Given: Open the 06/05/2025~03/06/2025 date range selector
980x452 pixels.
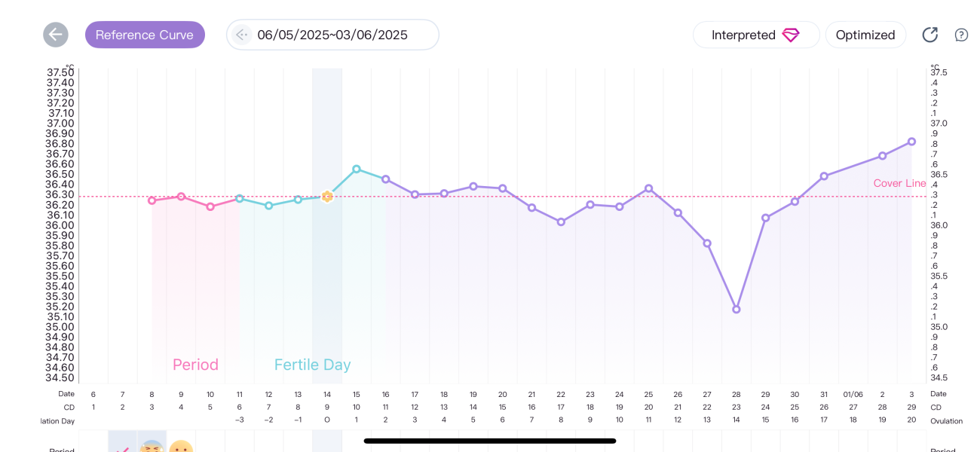Looking at the screenshot, I should pos(332,34).
